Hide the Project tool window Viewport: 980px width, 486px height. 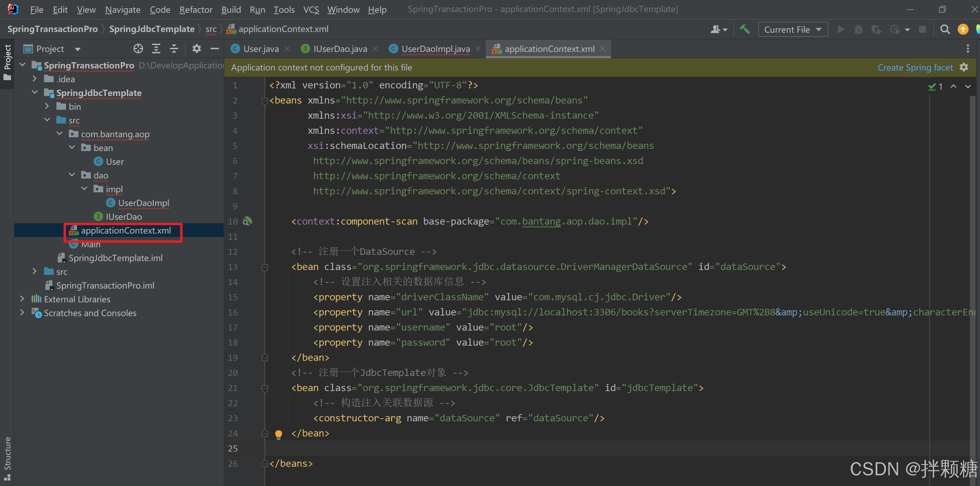click(x=215, y=49)
